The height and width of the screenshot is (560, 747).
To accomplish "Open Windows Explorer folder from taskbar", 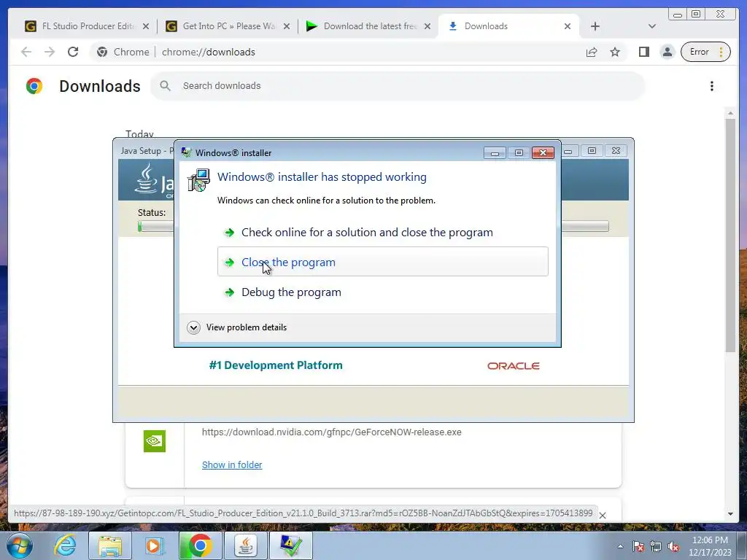I will 109,545.
